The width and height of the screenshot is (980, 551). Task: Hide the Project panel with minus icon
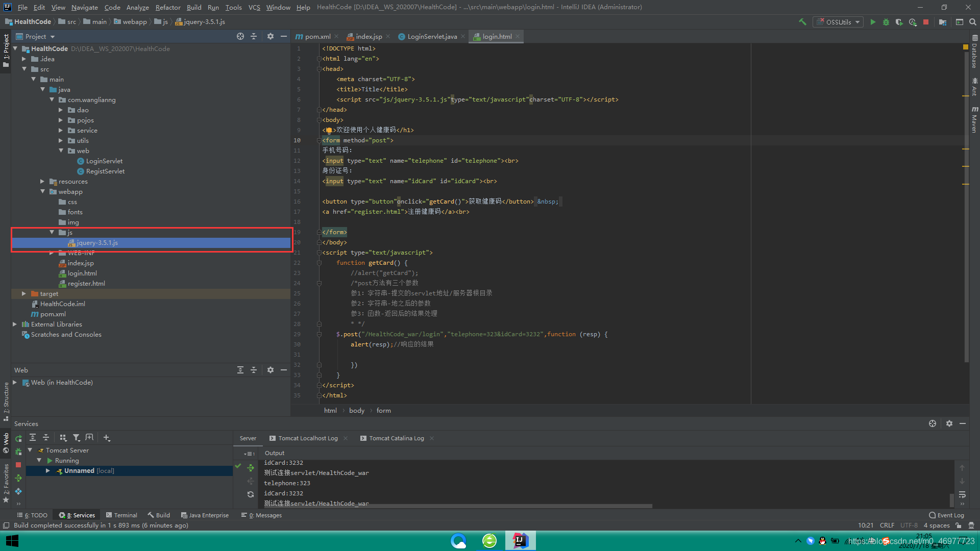pyautogui.click(x=284, y=36)
